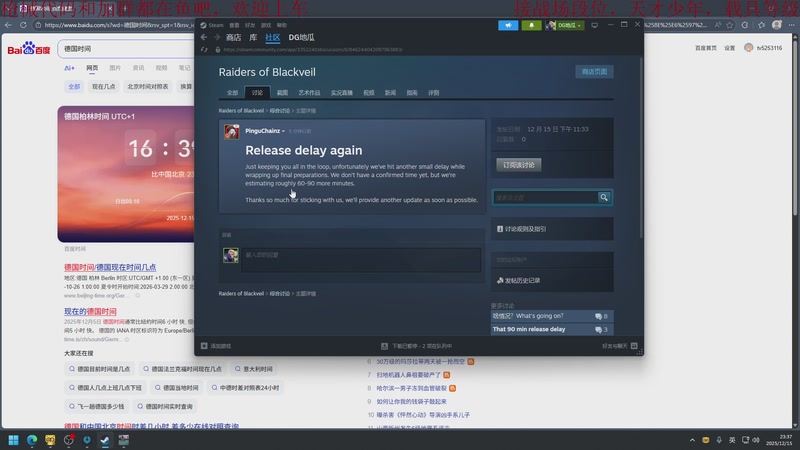This screenshot has height=450, width=800.
Task: Select 网页 tab on Baidu
Action: click(x=92, y=68)
